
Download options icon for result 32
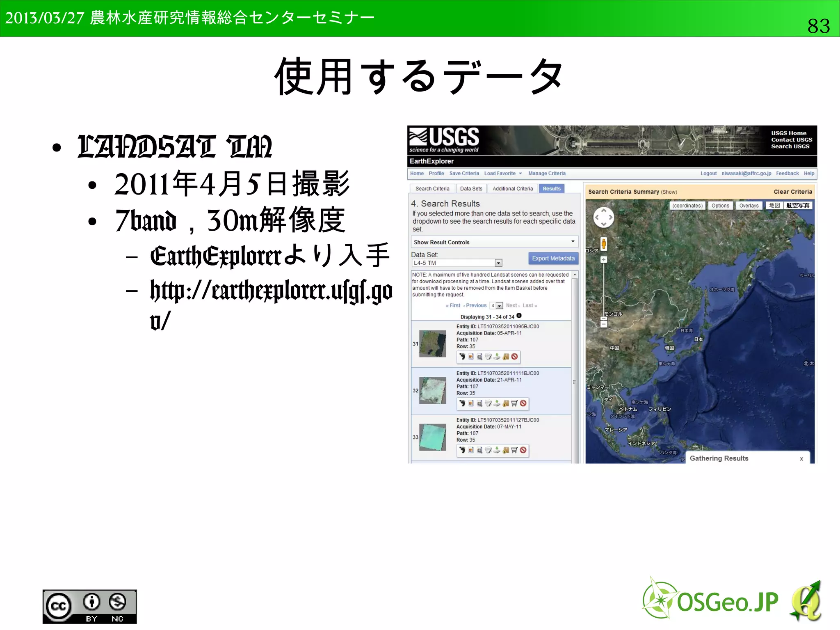(497, 403)
